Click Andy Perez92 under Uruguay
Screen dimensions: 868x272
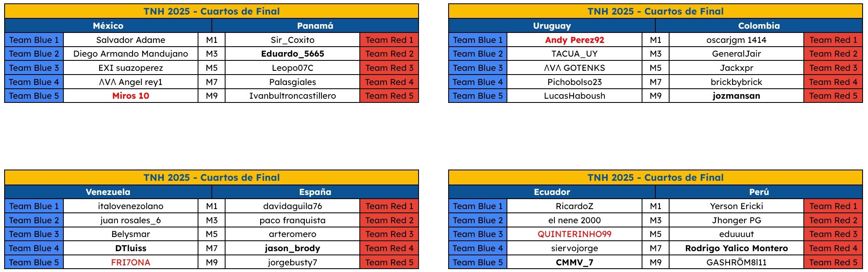tap(574, 40)
